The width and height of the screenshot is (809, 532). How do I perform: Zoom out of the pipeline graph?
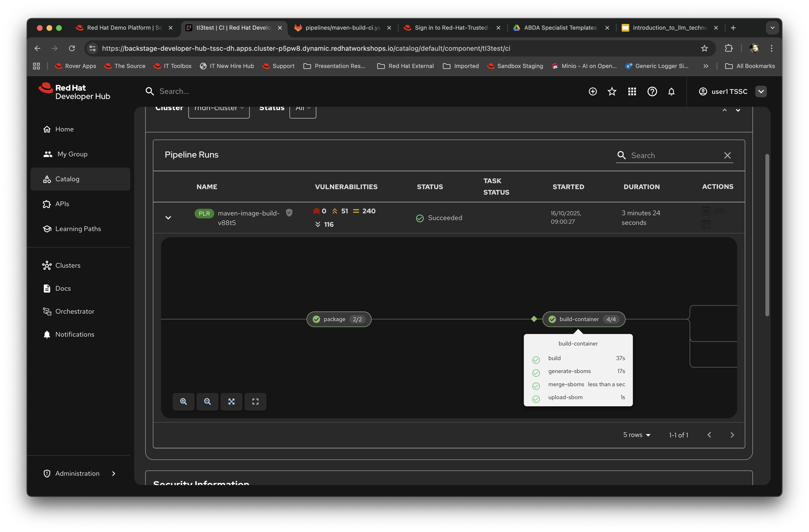pos(207,402)
